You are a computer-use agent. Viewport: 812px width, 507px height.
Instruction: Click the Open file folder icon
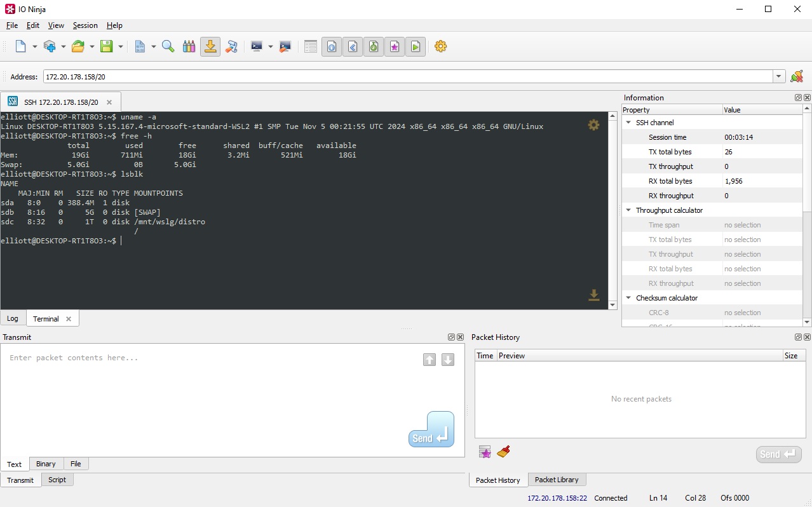[78, 46]
